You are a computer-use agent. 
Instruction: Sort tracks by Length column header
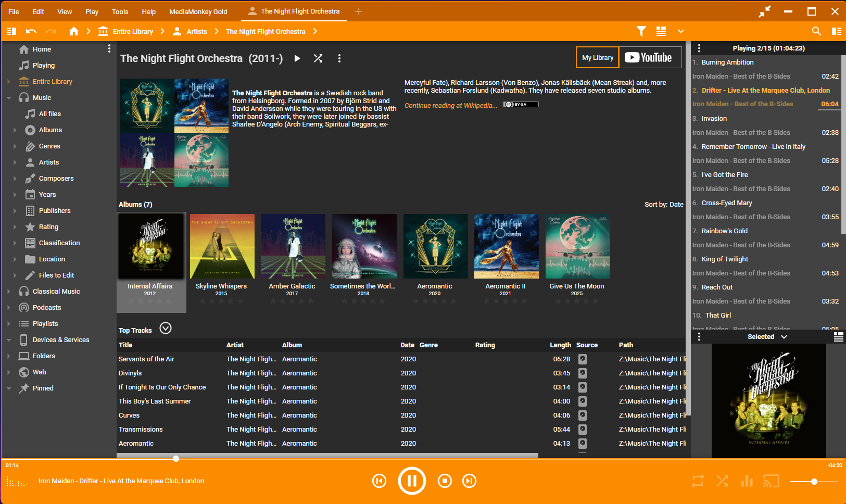pyautogui.click(x=560, y=345)
